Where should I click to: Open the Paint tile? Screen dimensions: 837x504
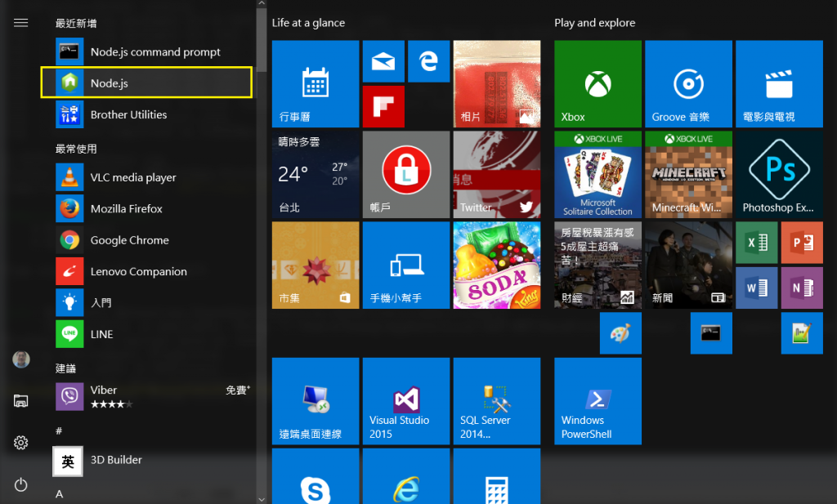620,333
